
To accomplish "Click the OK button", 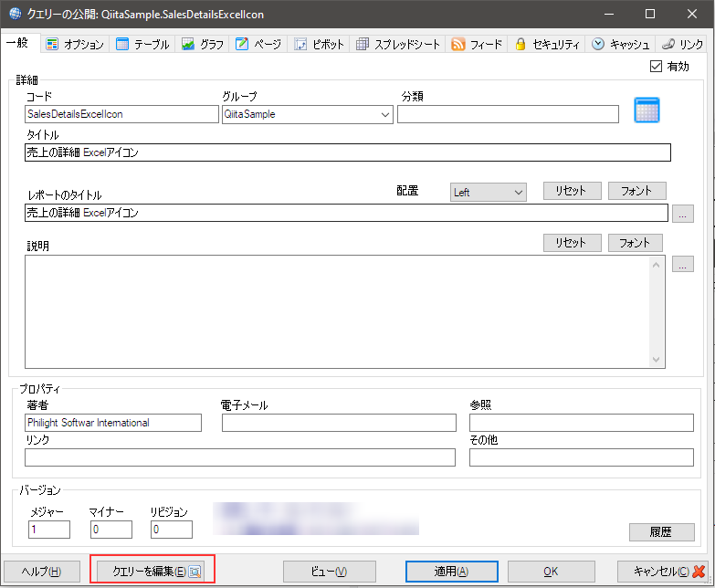I will [551, 572].
